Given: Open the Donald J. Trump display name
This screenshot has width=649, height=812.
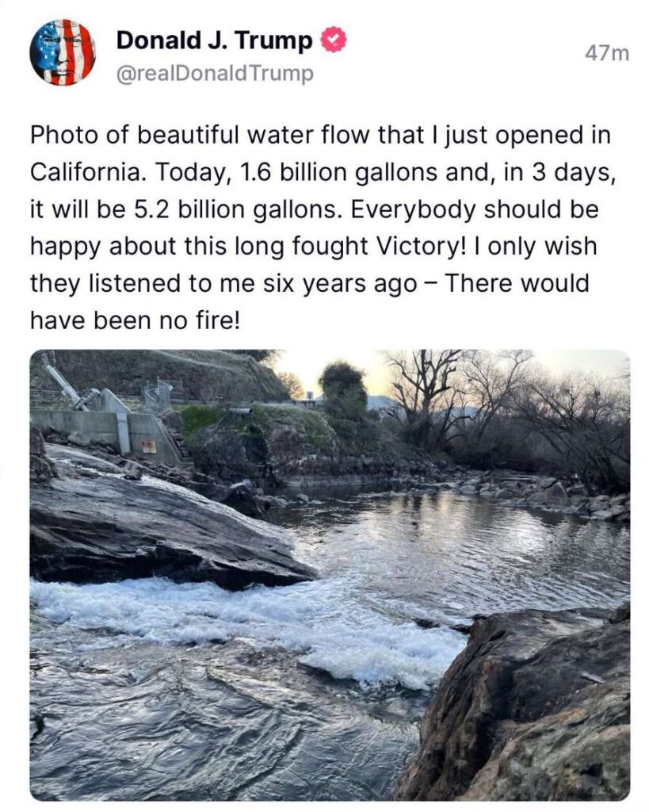Looking at the screenshot, I should pyautogui.click(x=214, y=40).
